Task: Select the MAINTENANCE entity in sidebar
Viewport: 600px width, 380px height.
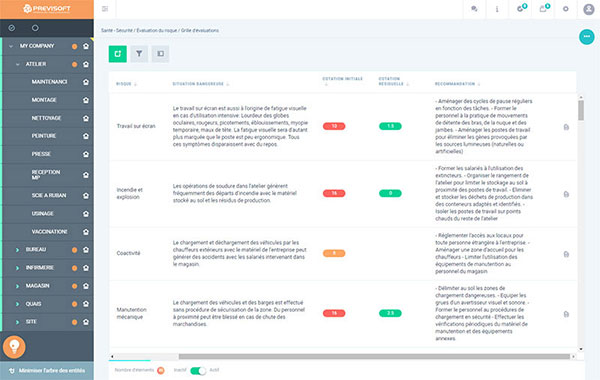Action: [x=49, y=82]
